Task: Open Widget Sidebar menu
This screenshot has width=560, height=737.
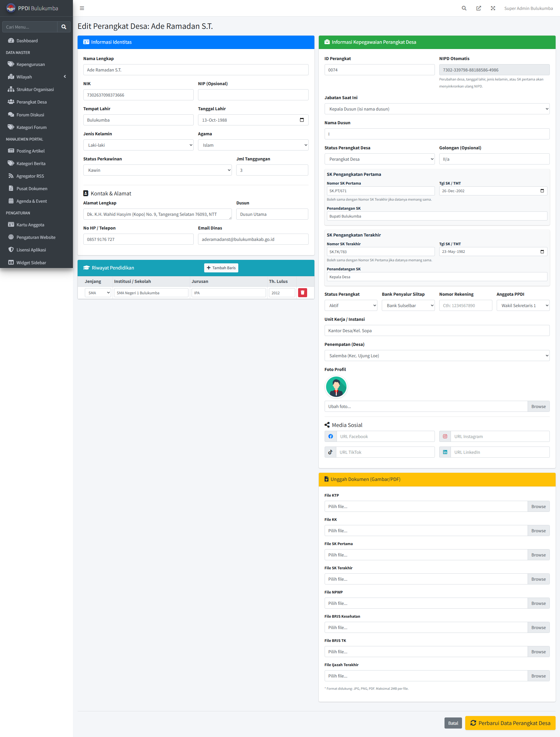Action: tap(36, 263)
